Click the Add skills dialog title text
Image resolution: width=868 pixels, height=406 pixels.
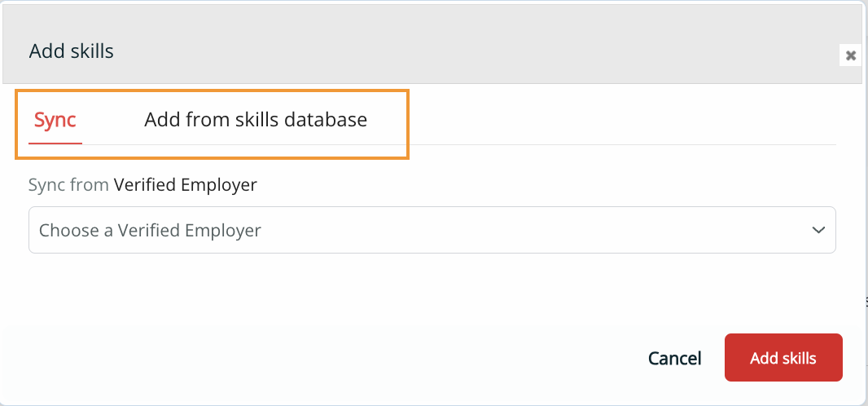point(72,51)
